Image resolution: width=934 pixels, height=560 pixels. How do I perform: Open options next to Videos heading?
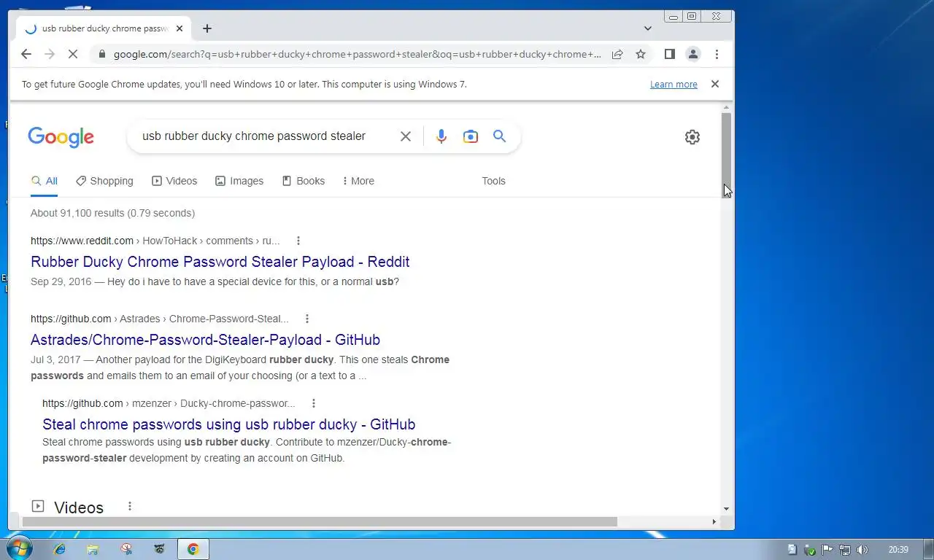pyautogui.click(x=130, y=506)
